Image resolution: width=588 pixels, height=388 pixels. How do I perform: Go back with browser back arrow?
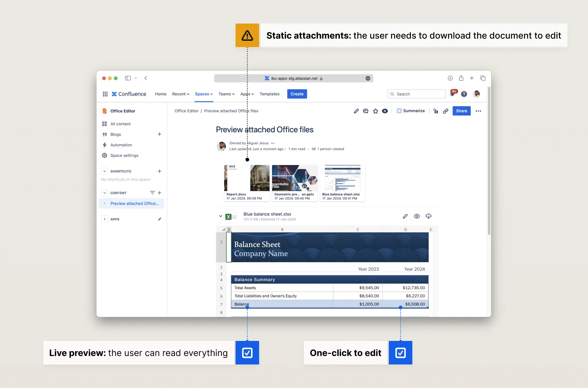[x=146, y=78]
